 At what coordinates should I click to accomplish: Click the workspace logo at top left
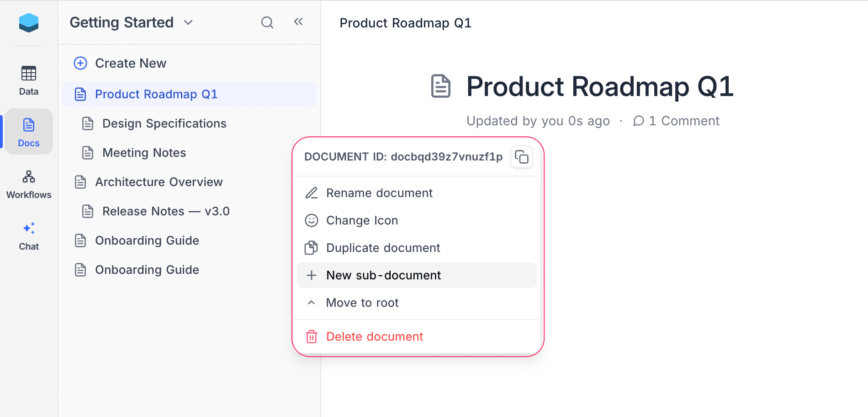[28, 23]
